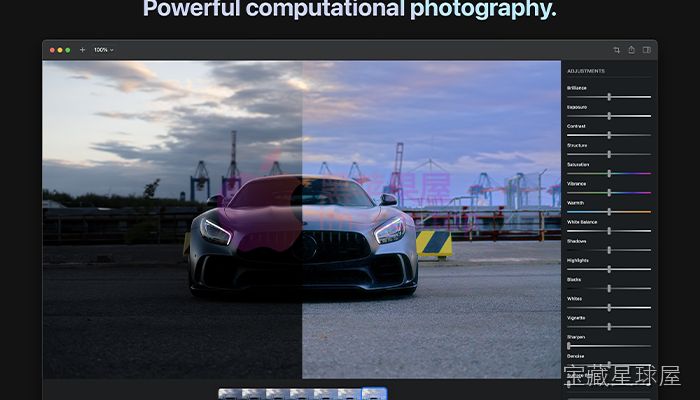The width and height of the screenshot is (700, 400).
Task: Click the ADJUSTMENTS panel heading
Action: pos(586,71)
